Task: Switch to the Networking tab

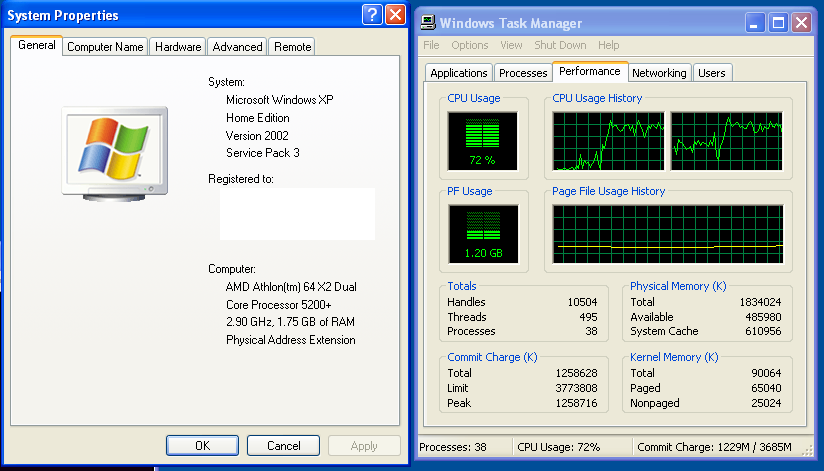Action: click(659, 73)
